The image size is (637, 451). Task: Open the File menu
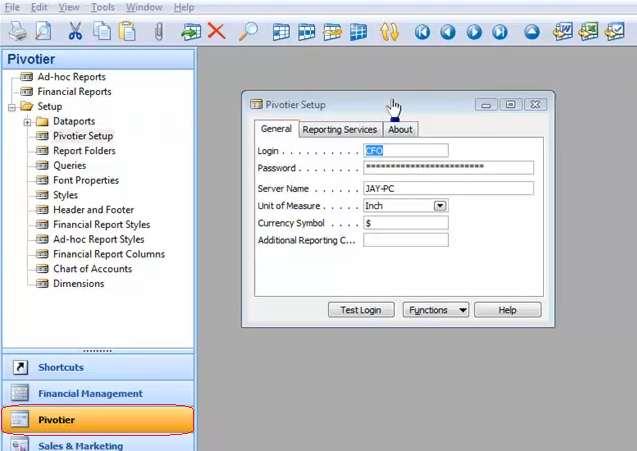click(x=12, y=7)
